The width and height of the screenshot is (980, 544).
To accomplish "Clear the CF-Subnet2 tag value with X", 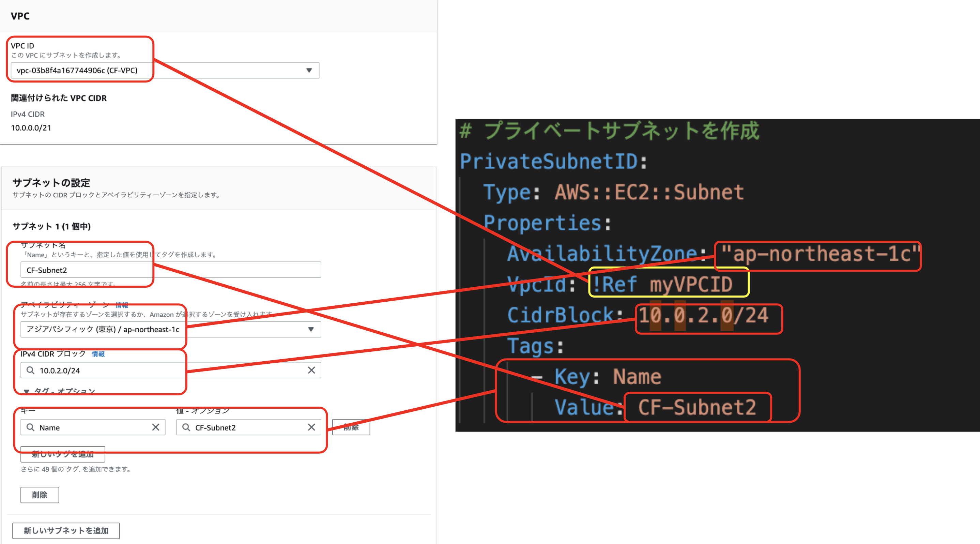I will coord(311,427).
